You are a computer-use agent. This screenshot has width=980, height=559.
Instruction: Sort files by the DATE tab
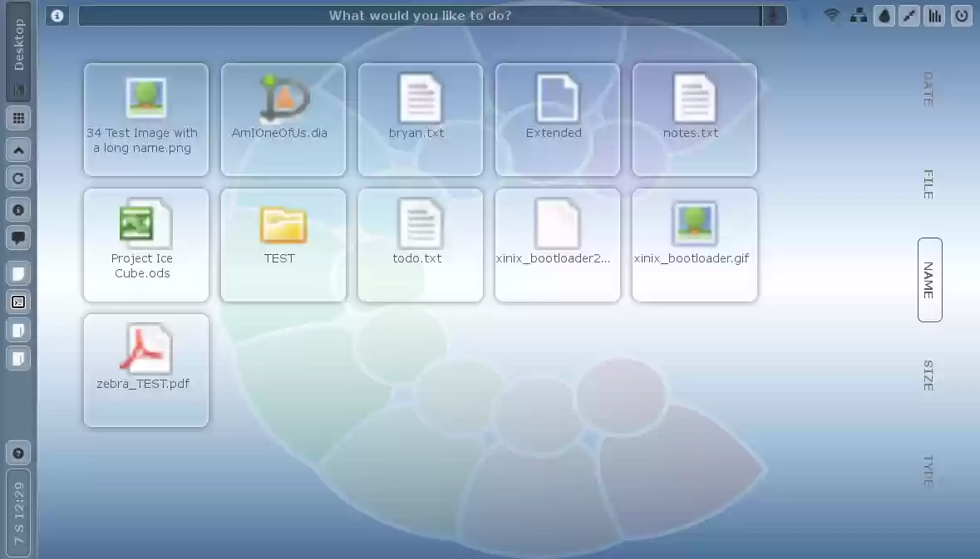click(x=928, y=89)
